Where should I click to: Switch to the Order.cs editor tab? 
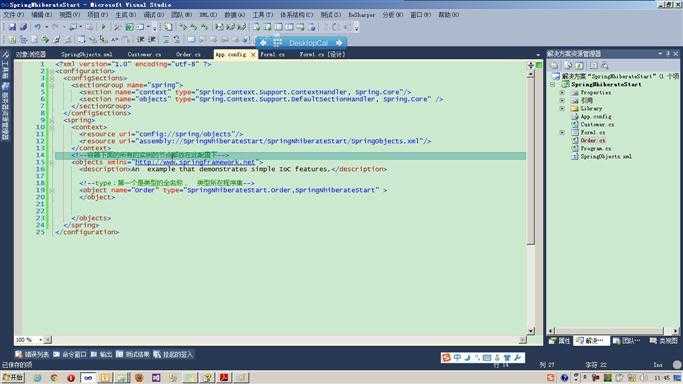point(188,54)
